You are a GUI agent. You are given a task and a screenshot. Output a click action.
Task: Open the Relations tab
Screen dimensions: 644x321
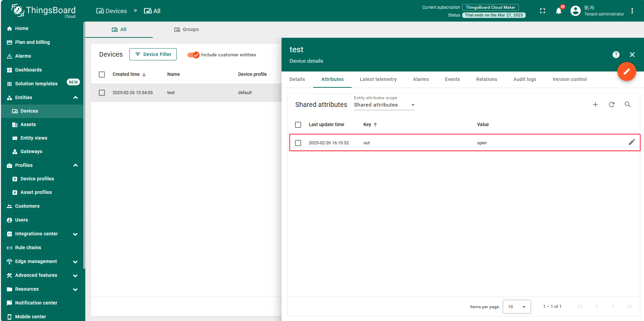click(487, 79)
